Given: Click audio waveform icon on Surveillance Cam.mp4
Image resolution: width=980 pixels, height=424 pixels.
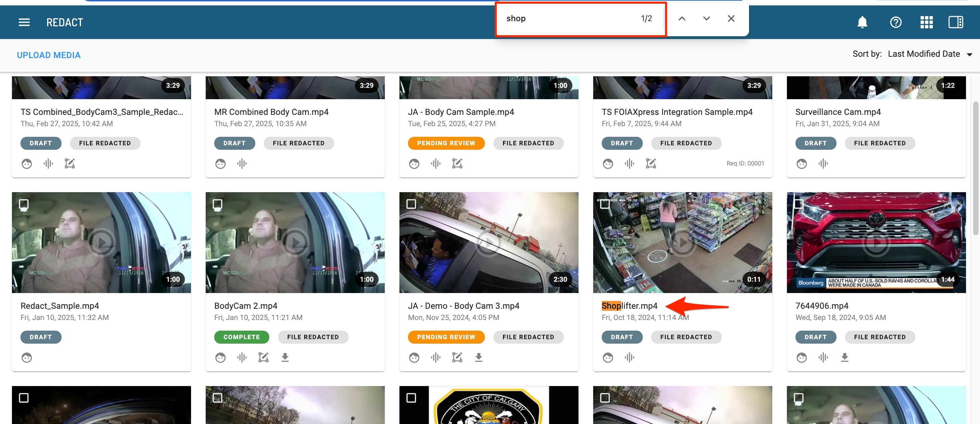Looking at the screenshot, I should click(823, 164).
